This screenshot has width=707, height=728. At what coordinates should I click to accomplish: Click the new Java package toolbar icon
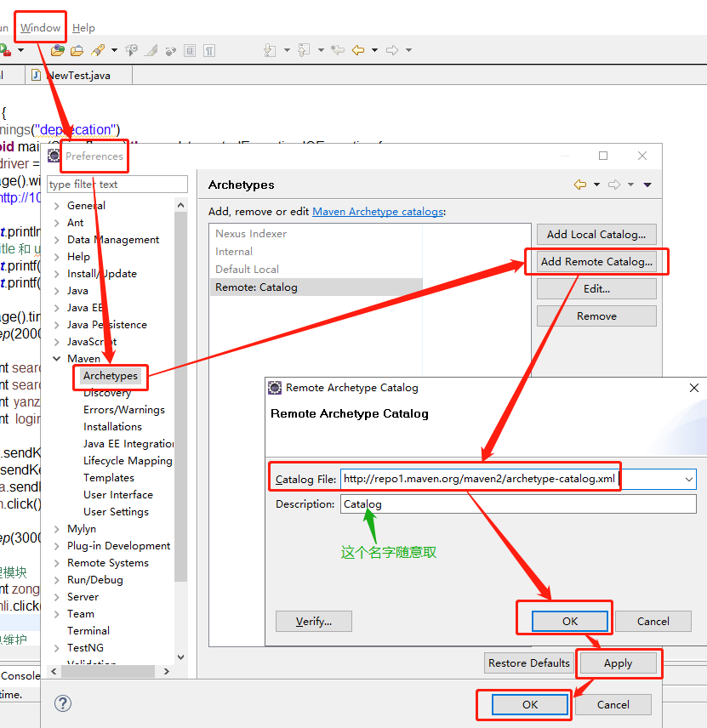click(x=58, y=50)
